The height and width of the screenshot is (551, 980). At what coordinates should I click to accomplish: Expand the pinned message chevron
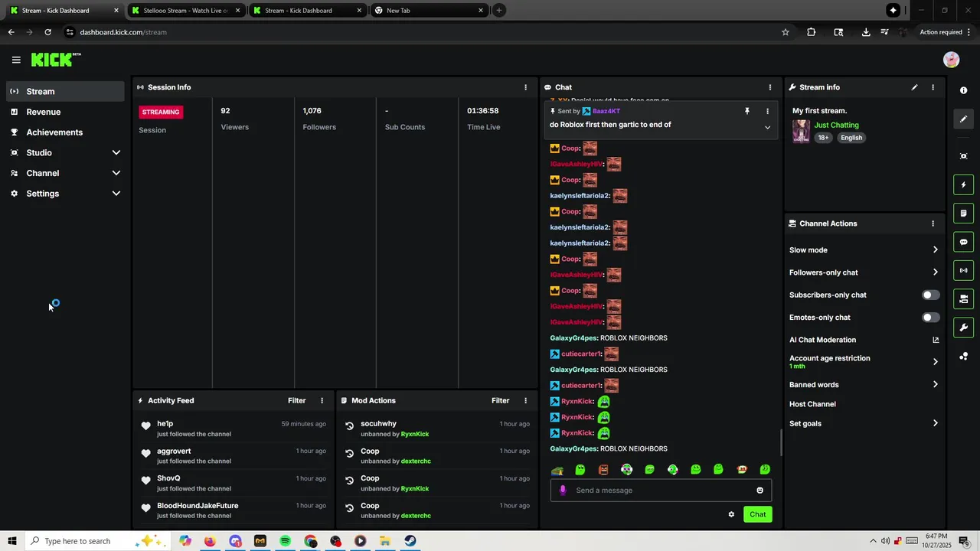point(767,127)
